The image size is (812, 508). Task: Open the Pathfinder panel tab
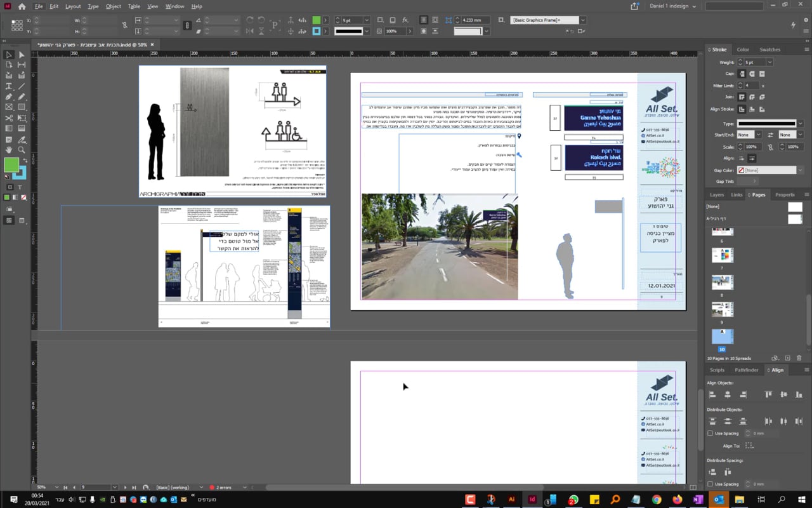[746, 370]
